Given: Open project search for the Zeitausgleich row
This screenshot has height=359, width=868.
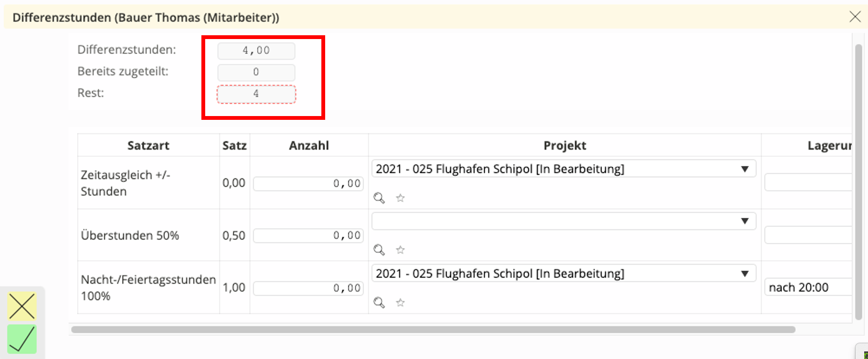Looking at the screenshot, I should pos(379,197).
